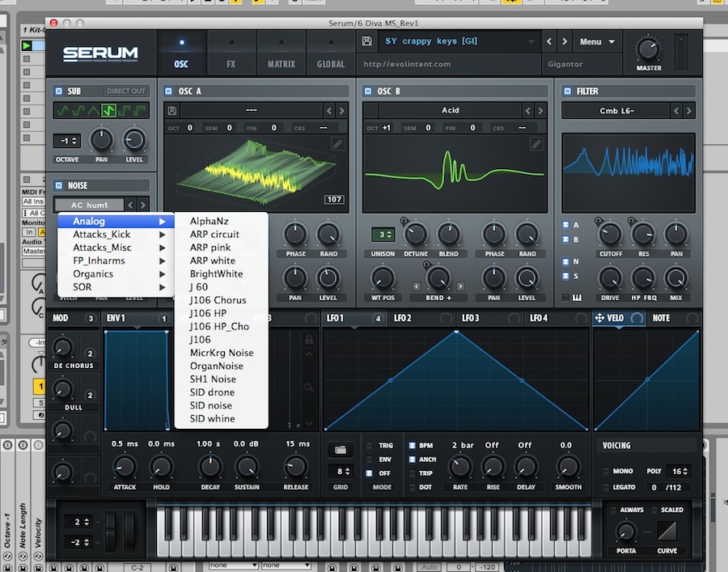This screenshot has width=728, height=572.
Task: Open the Menu dropdown
Action: pyautogui.click(x=597, y=42)
